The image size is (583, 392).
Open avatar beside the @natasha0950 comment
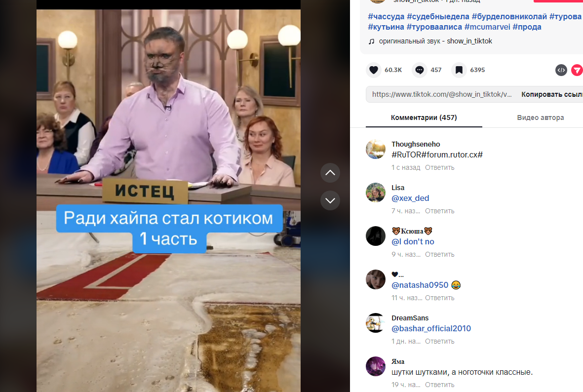(376, 279)
